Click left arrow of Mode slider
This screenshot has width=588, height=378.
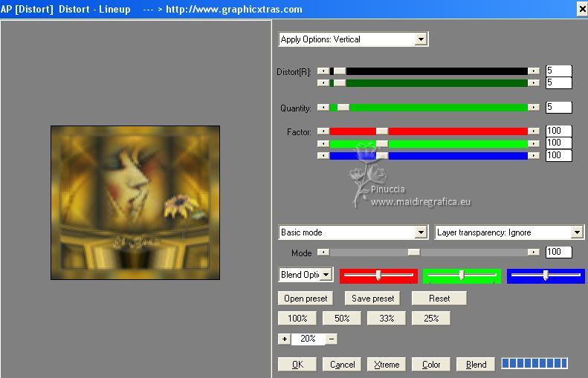click(x=323, y=252)
